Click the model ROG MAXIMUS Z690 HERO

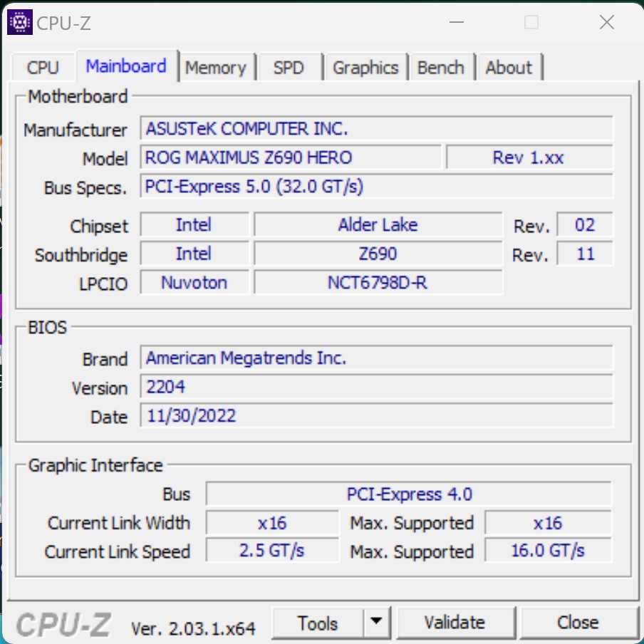pyautogui.click(x=291, y=157)
